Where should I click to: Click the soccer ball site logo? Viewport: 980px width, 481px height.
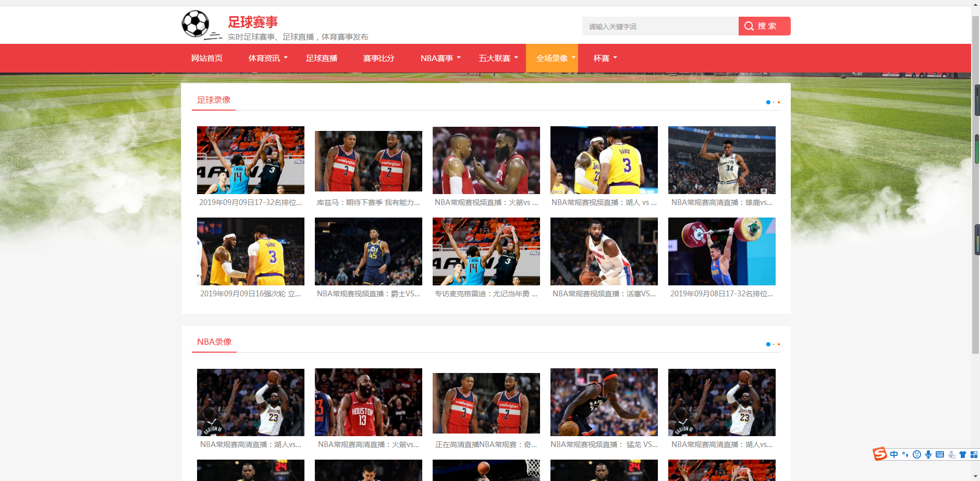pyautogui.click(x=196, y=24)
